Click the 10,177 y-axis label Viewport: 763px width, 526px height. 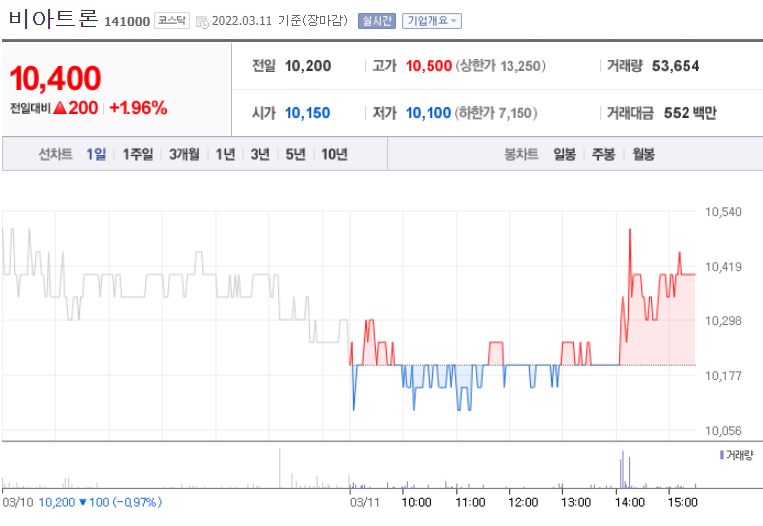tap(723, 376)
